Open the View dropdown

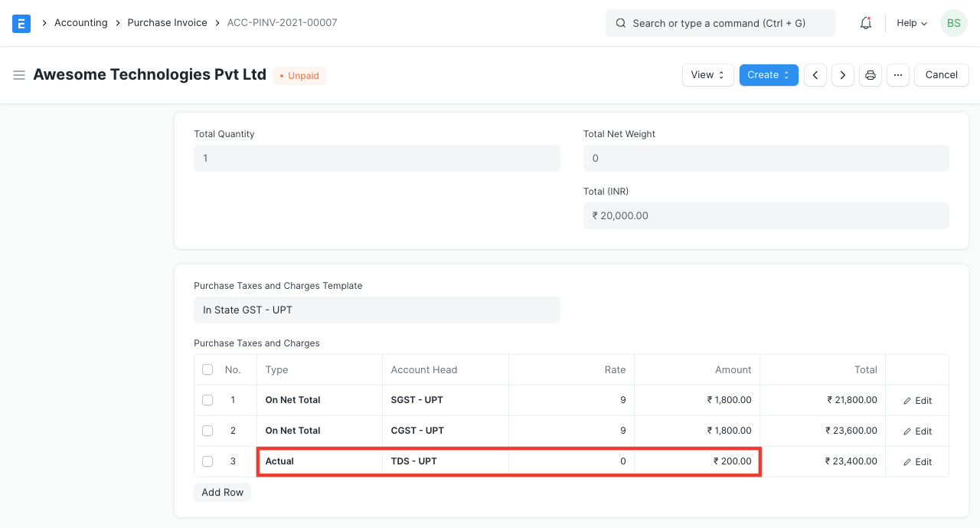(707, 74)
